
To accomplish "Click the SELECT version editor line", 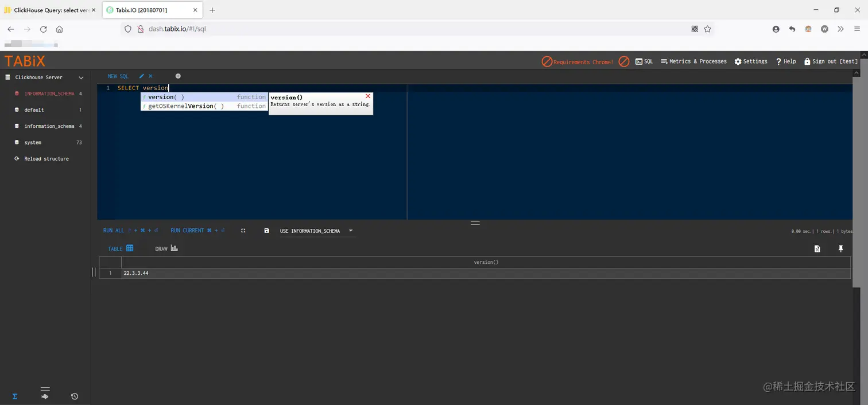I will (x=143, y=88).
